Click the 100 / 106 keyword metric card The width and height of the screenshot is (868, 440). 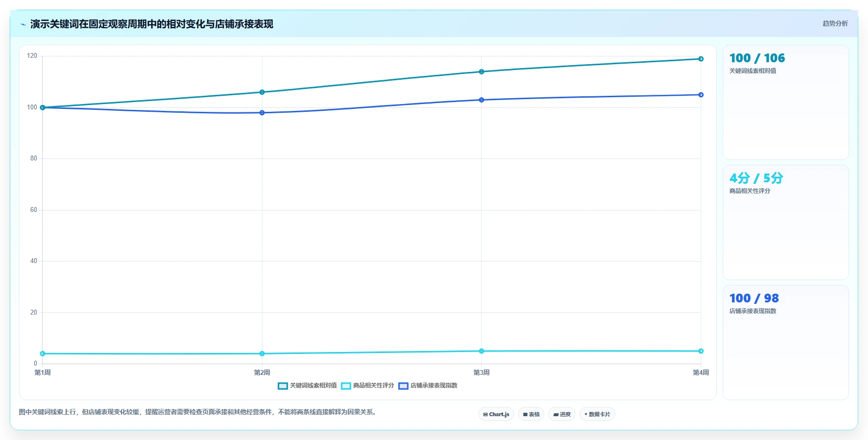[x=786, y=103]
